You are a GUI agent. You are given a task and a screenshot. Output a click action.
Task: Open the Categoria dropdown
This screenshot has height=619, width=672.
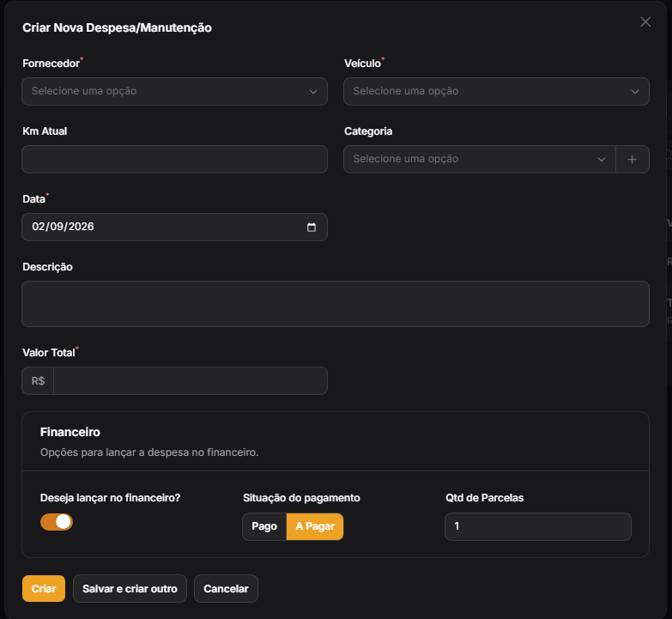point(480,159)
